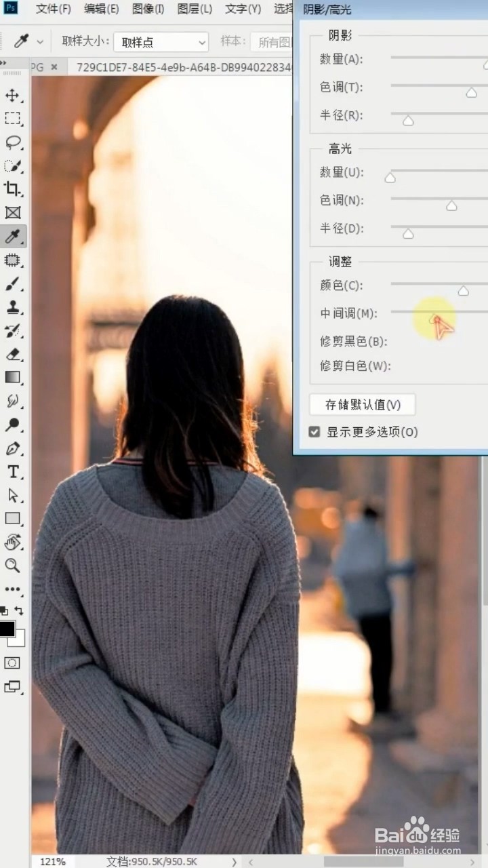488x868 pixels.
Task: Select the Brush tool
Action: (12, 283)
